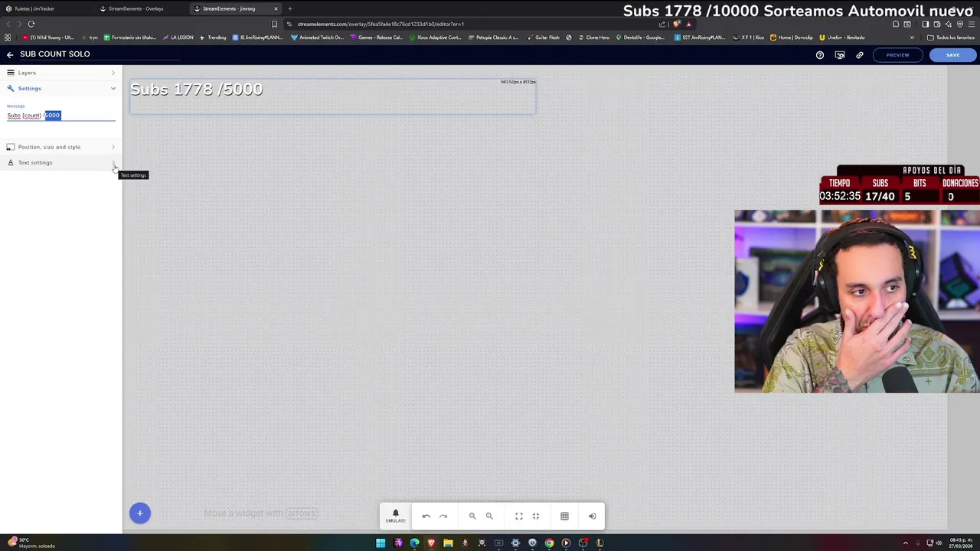
Task: Zoom in on the canvas
Action: (472, 517)
